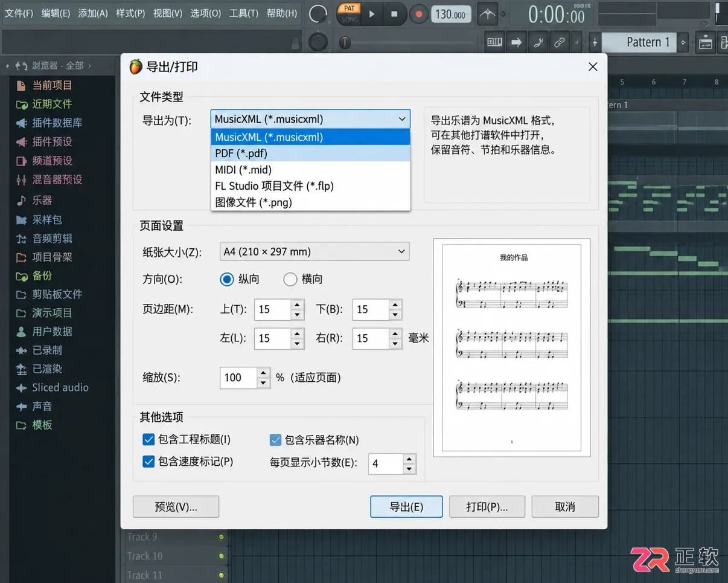Click the arrows right of Pattern 1
Viewport: 728px width, 583px height.
[x=683, y=42]
